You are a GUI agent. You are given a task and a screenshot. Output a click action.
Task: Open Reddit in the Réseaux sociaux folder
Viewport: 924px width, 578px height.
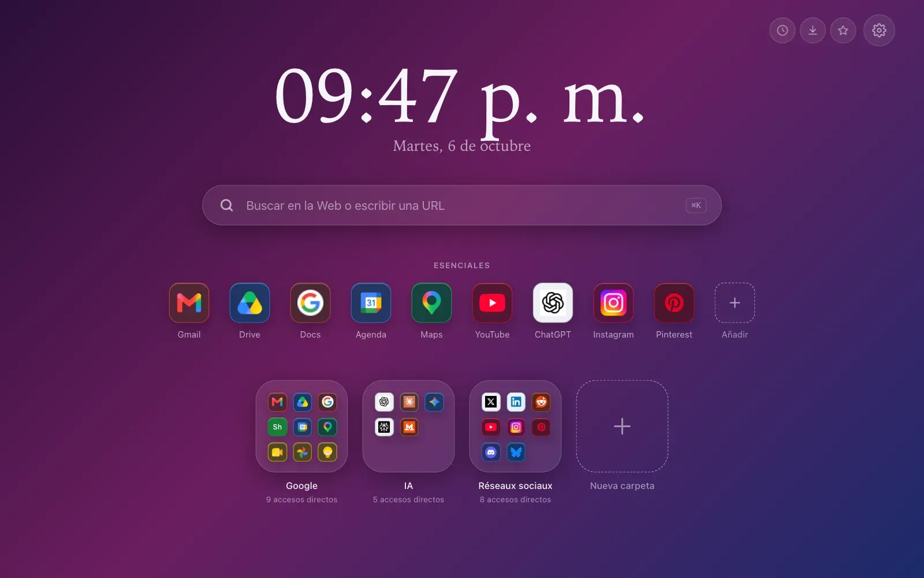pos(541,402)
